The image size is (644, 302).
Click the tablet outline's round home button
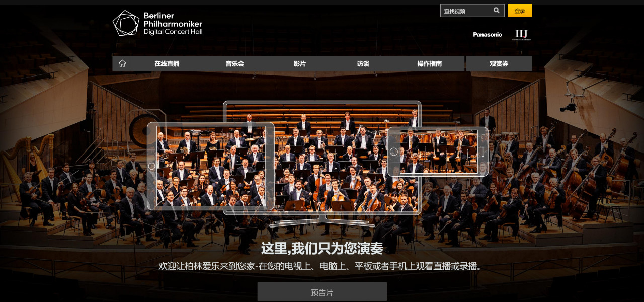(x=152, y=166)
